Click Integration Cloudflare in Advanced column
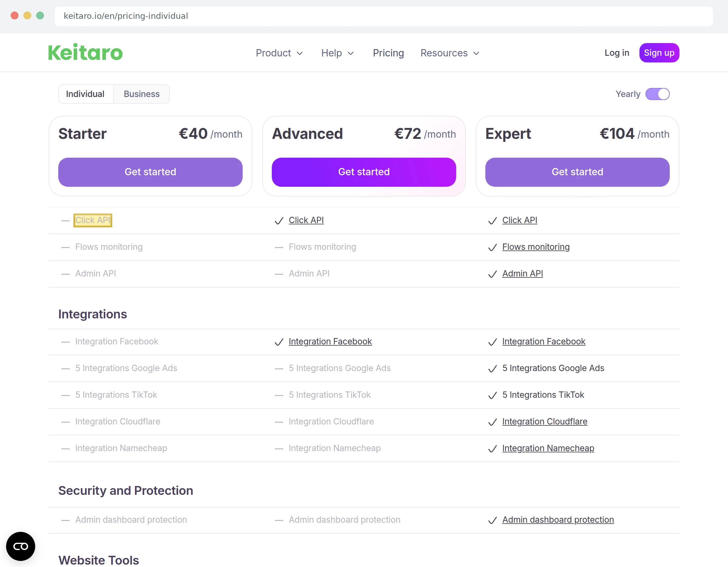728x567 pixels. (x=331, y=421)
